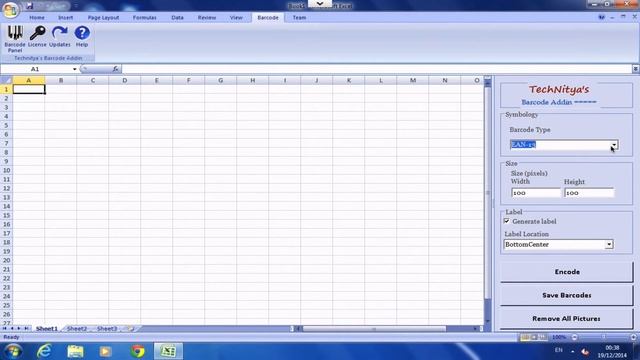Select column M header

coord(413,80)
